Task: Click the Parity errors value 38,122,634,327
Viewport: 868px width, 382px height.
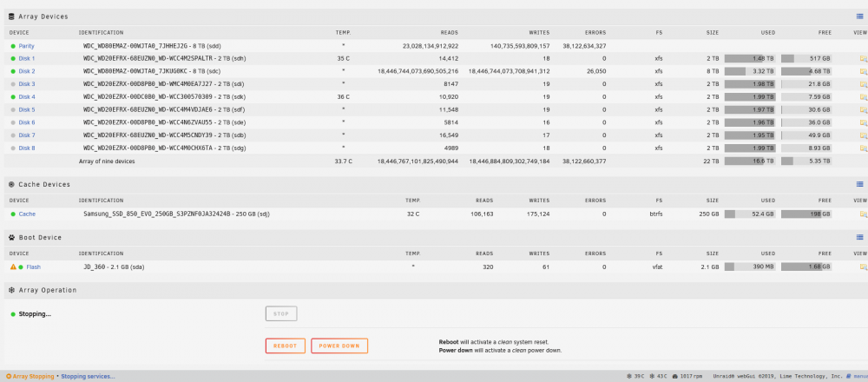Action: [x=583, y=46]
